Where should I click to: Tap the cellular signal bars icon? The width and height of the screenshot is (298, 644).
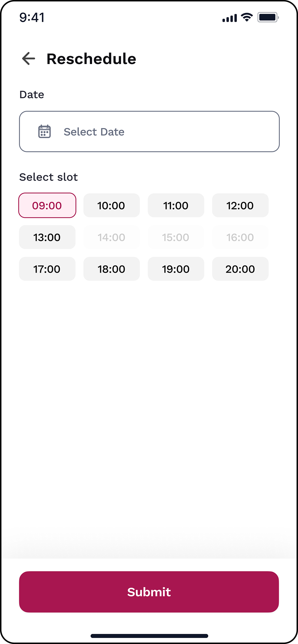(230, 18)
